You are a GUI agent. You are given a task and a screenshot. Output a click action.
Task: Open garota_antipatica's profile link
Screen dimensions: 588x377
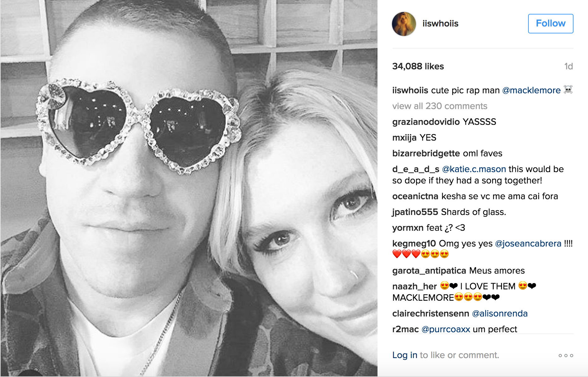point(429,271)
